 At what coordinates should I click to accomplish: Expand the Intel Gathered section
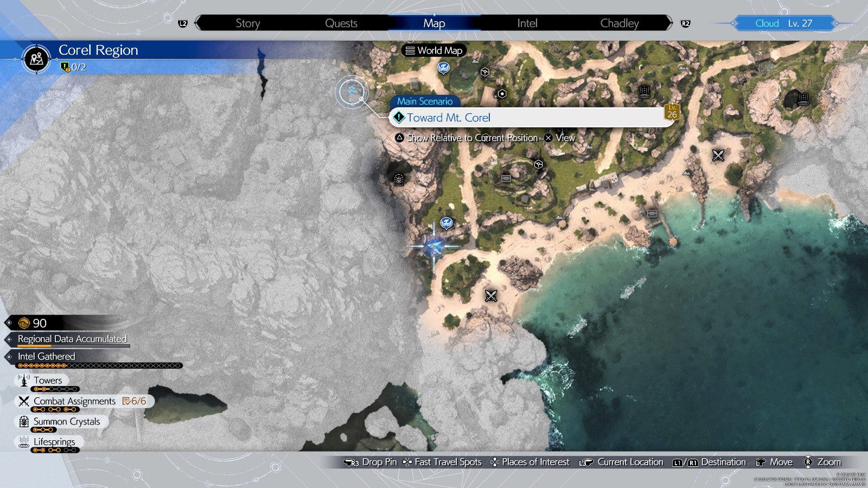click(x=46, y=356)
